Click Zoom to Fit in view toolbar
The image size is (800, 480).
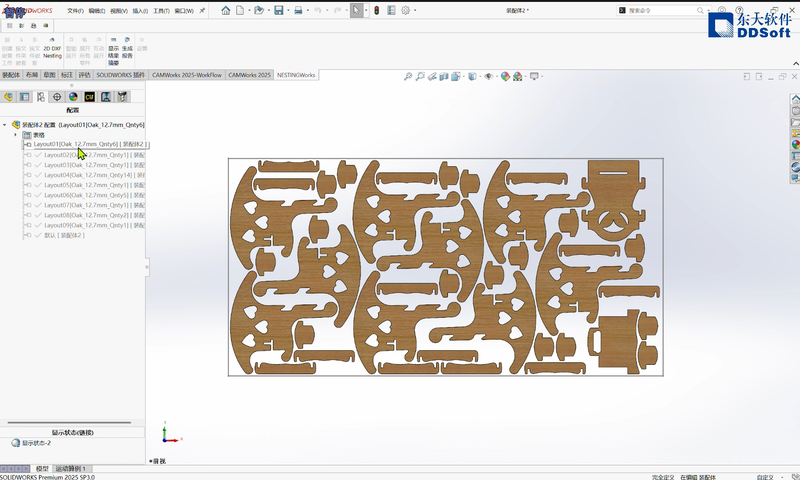pos(408,77)
